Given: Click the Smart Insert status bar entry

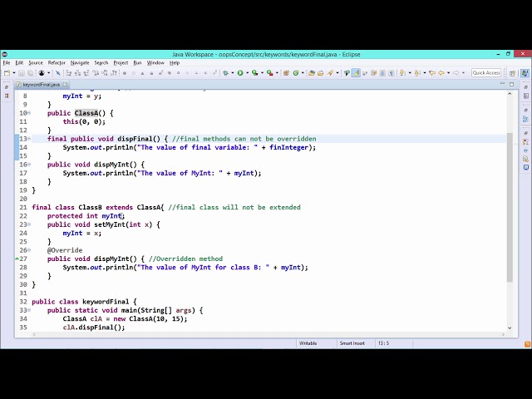Looking at the screenshot, I should coord(352,343).
